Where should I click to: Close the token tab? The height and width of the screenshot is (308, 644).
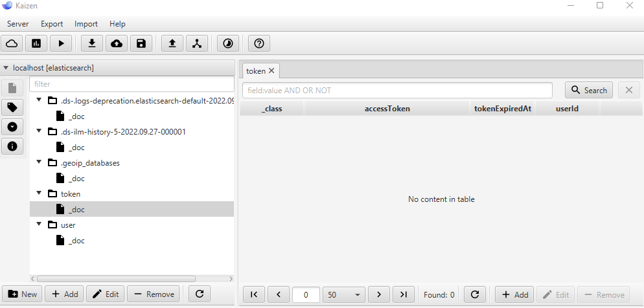coord(271,71)
